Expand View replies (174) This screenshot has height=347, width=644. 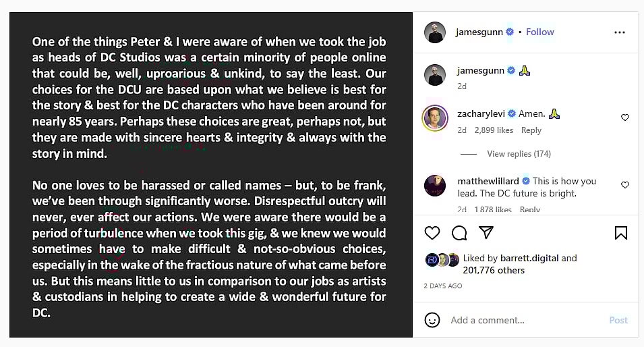tap(519, 154)
